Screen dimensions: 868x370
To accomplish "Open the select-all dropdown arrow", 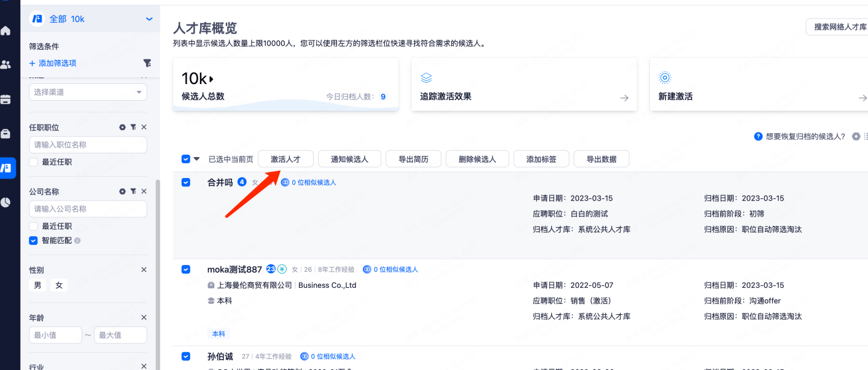I will coord(197,159).
